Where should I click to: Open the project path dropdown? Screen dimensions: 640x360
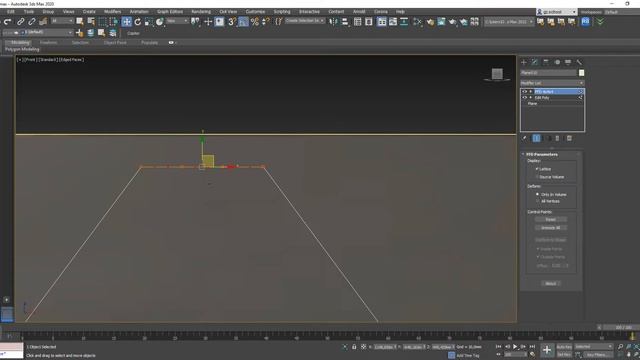tap(509, 21)
